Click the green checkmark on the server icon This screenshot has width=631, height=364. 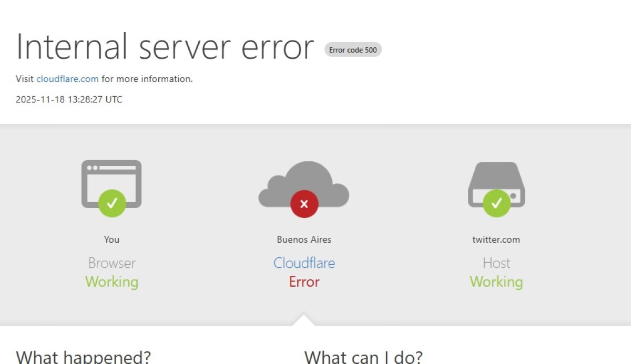tap(496, 203)
